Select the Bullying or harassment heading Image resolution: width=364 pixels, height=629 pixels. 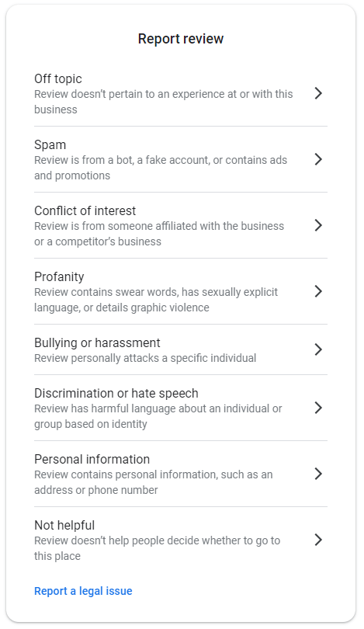point(98,343)
